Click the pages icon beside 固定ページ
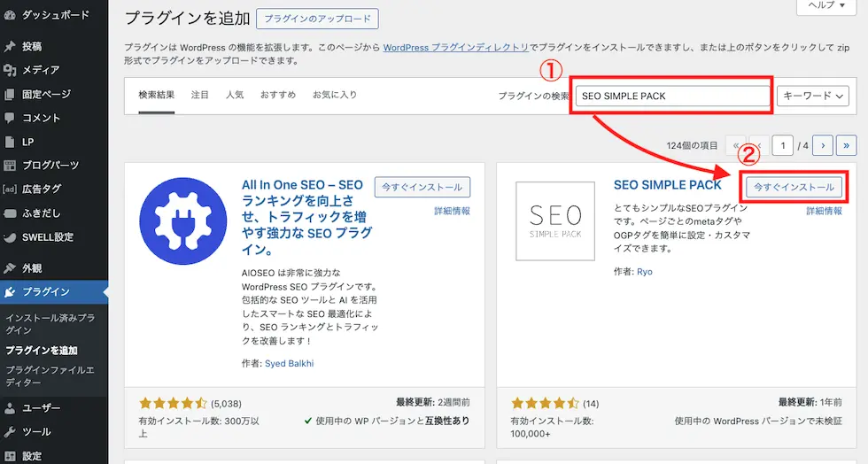868x464 pixels. click(x=9, y=94)
